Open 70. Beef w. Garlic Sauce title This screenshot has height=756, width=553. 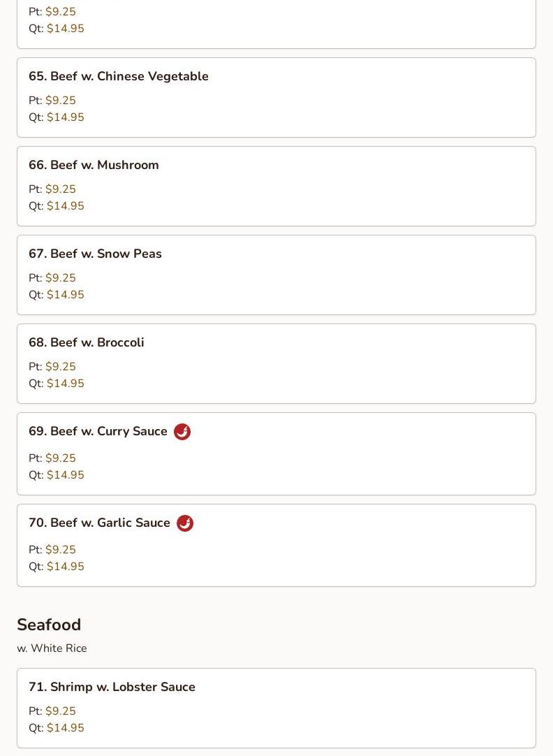99,523
